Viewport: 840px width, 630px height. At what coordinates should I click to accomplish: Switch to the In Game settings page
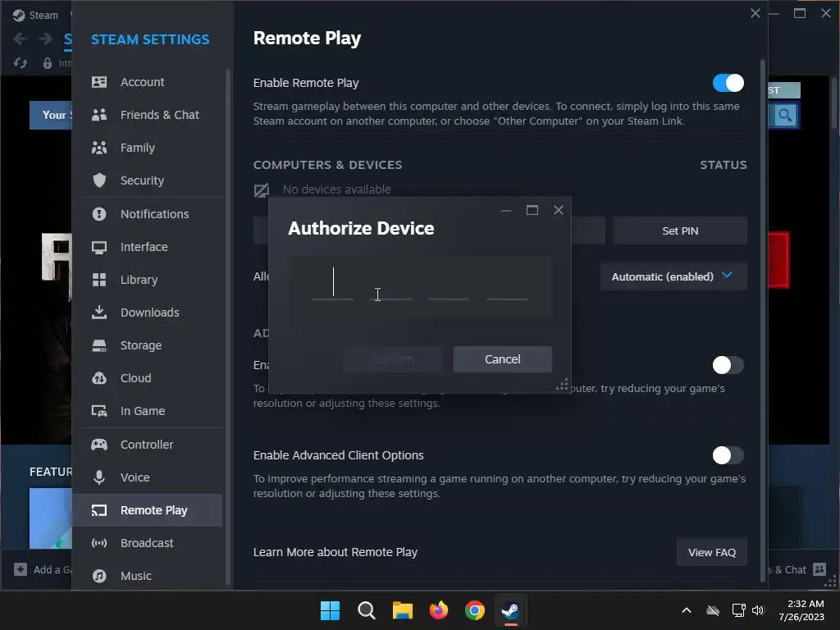(x=148, y=411)
